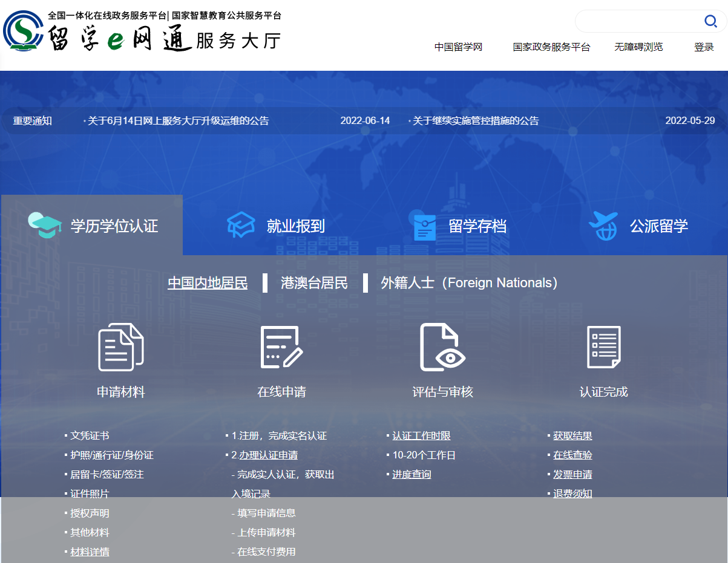Viewport: 728px width, 563px height.
Task: Click the 申请材料 documents icon
Action: click(119, 348)
